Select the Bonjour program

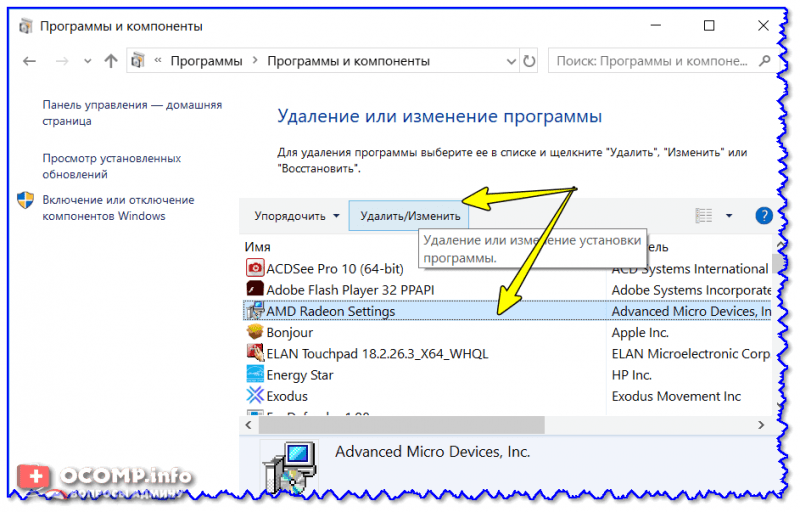pyautogui.click(x=289, y=332)
